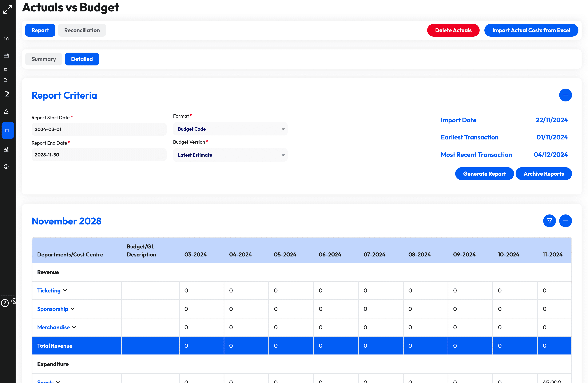Collapse the November 2028 section

pyautogui.click(x=565, y=221)
